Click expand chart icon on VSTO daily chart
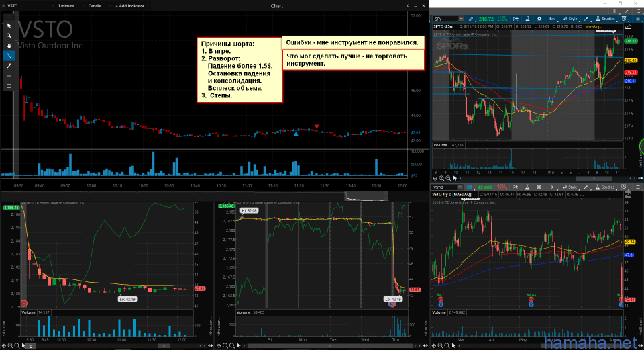The height and width of the screenshot is (350, 644). tap(628, 195)
